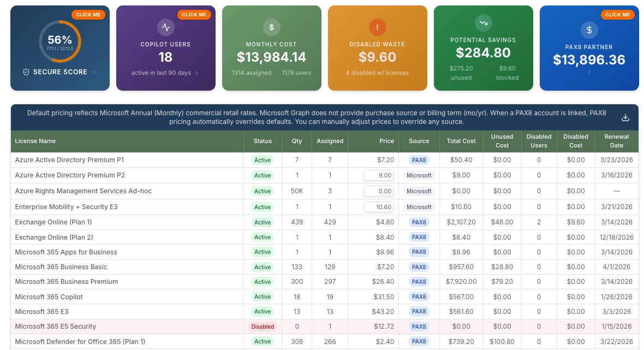
Task: Click the $43.20 price for Microsoft 365 E3
Action: 383,312
